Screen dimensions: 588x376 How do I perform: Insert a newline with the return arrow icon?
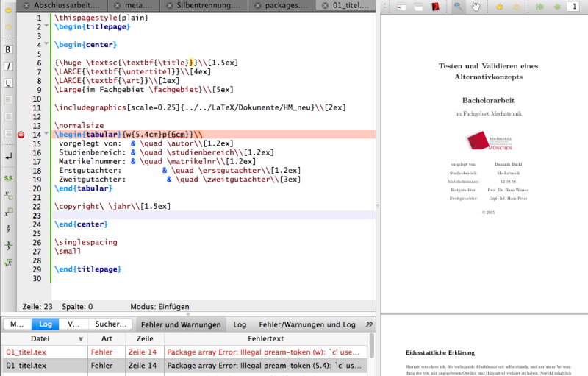coord(8,156)
